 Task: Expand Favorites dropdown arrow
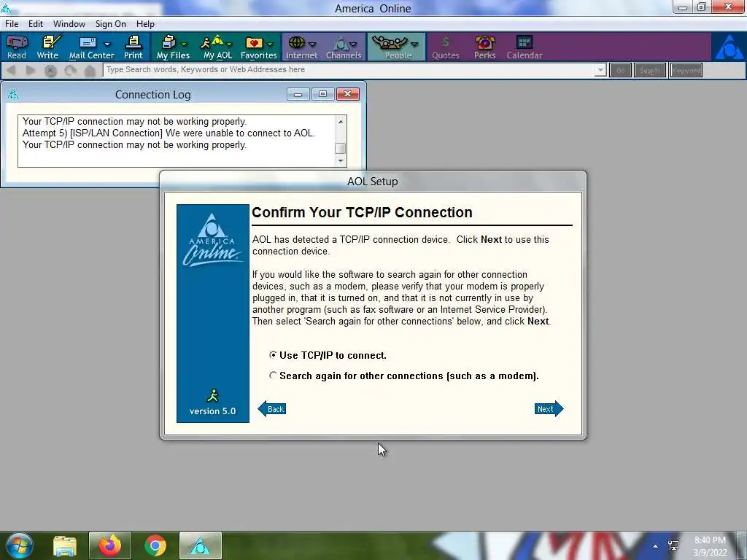pyautogui.click(x=270, y=44)
